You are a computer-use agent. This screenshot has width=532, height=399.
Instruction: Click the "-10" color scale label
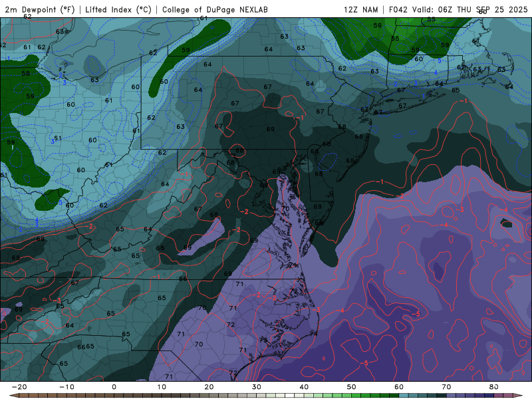(66, 387)
